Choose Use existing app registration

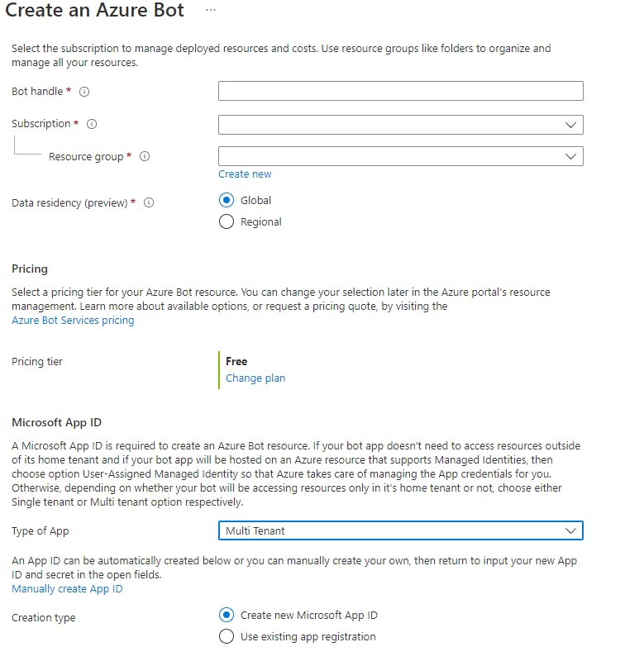click(227, 636)
